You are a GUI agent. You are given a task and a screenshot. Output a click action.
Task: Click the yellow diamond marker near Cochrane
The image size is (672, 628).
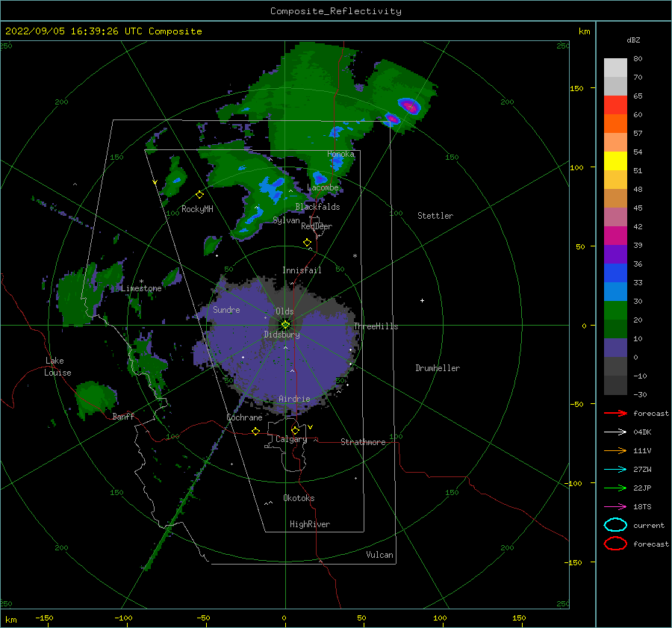(255, 431)
